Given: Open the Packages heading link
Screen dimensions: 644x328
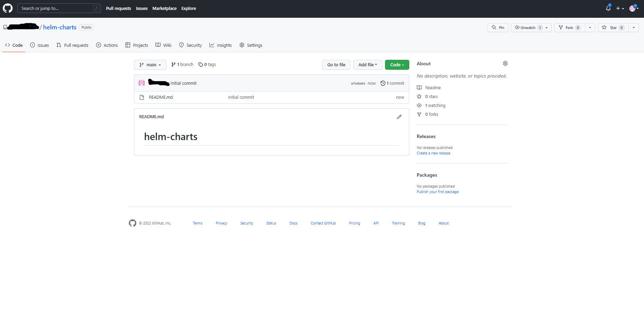Looking at the screenshot, I should [x=427, y=175].
